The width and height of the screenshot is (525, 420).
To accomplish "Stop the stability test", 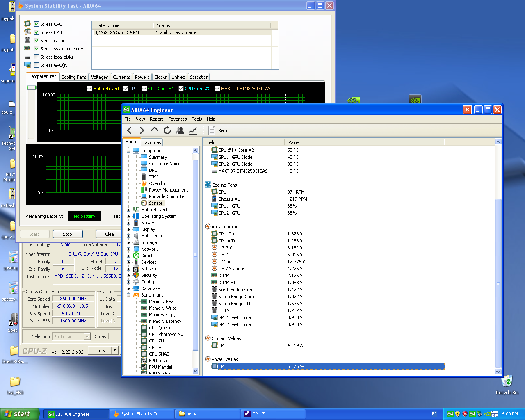I will pos(68,234).
